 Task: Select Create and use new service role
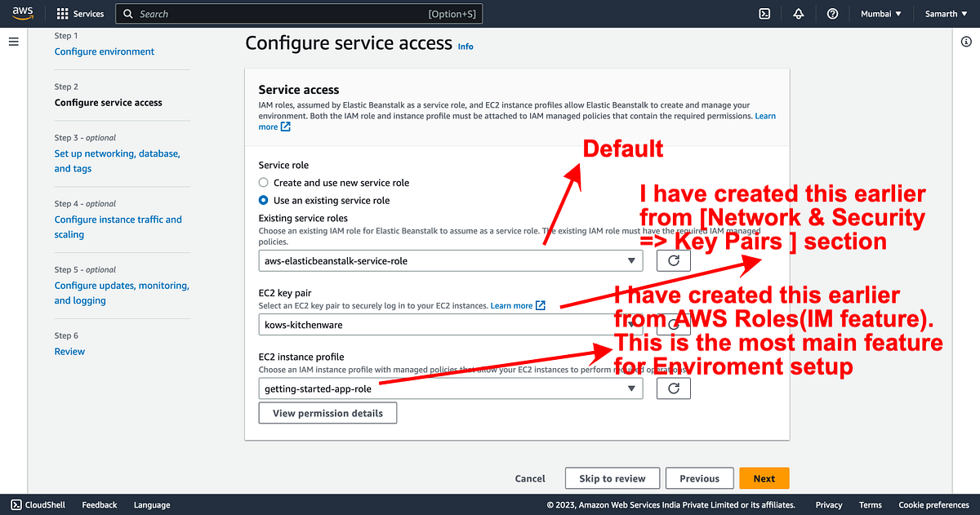263,183
